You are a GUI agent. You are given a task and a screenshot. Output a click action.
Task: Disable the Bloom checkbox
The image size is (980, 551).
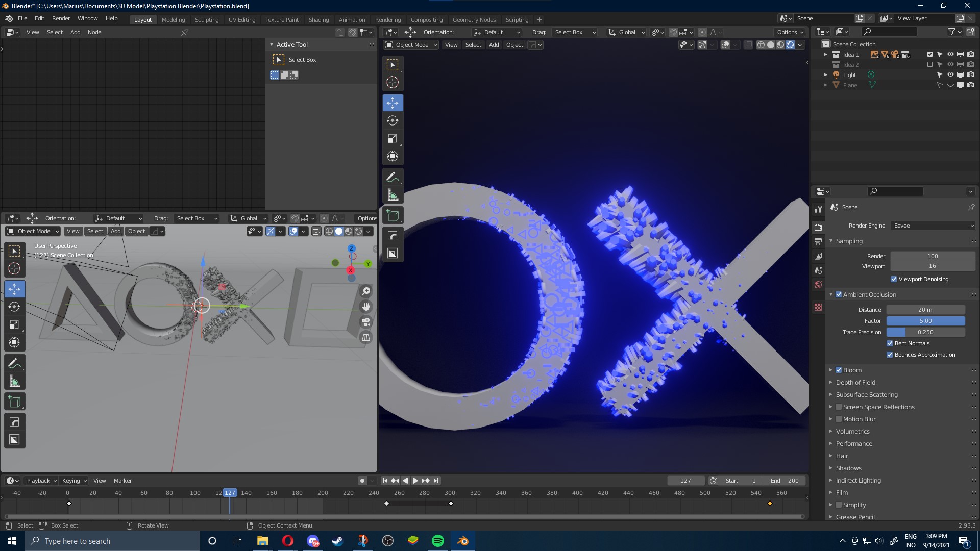(839, 370)
